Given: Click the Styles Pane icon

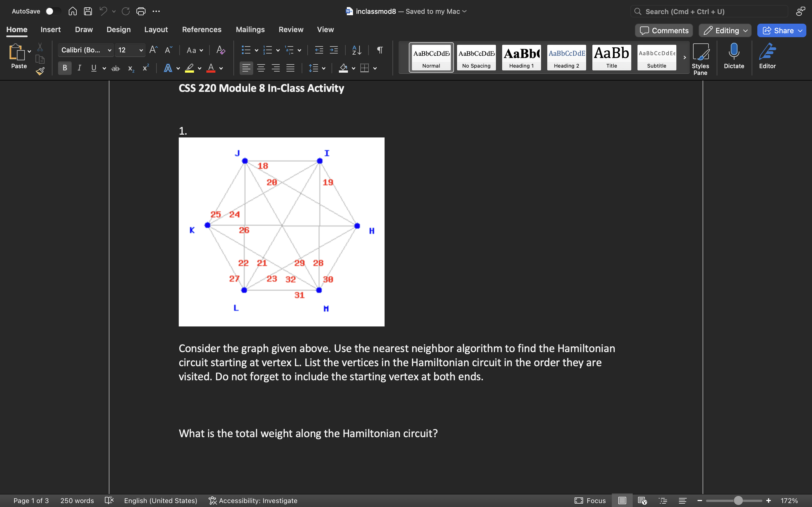Looking at the screenshot, I should [x=701, y=54].
